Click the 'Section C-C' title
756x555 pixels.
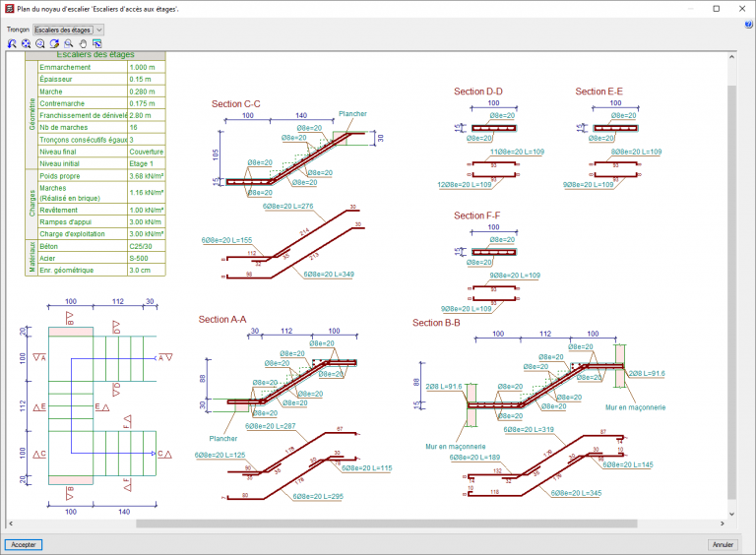pos(236,104)
